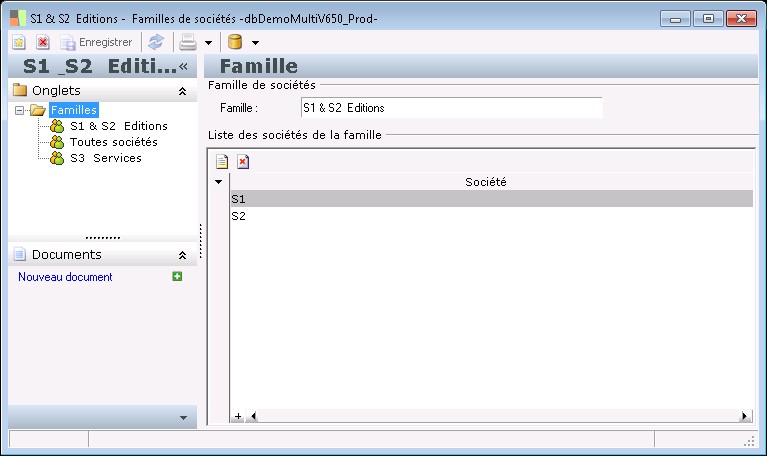Screen dimensions: 767x456
Task: Collapse the left navigation pane with the chevron
Action: click(x=183, y=66)
